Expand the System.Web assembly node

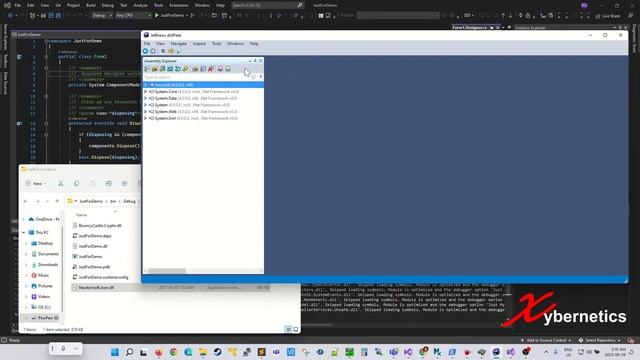click(x=146, y=111)
